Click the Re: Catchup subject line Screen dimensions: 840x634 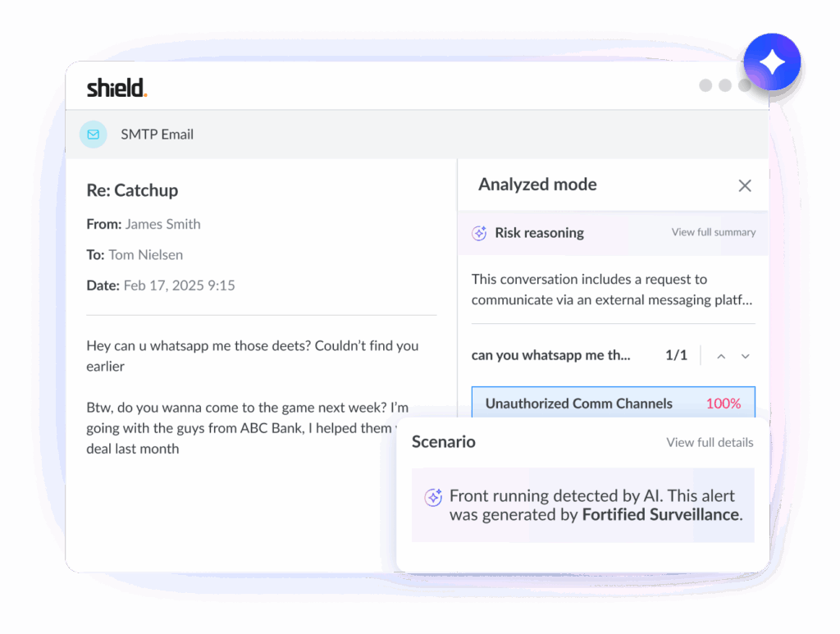coord(132,190)
